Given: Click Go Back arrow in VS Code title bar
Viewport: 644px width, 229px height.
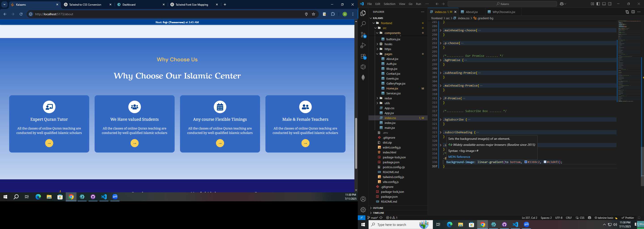Looking at the screenshot, I should click(437, 4).
